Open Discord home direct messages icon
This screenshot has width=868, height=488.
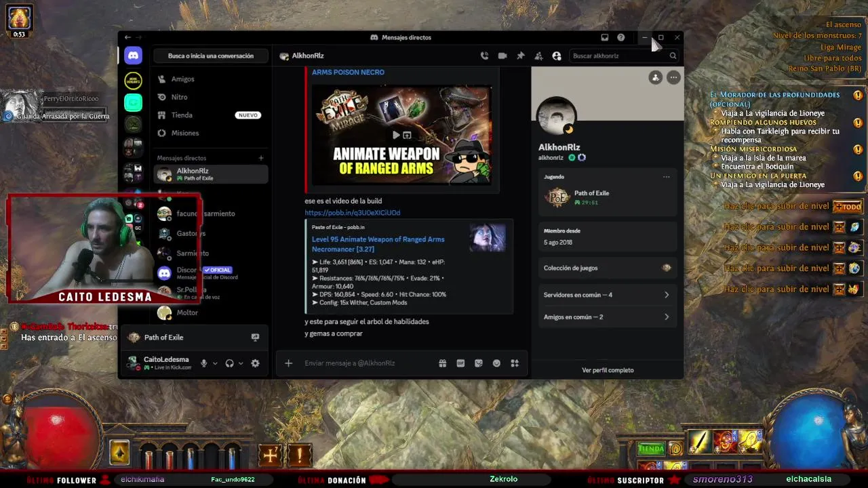point(134,56)
